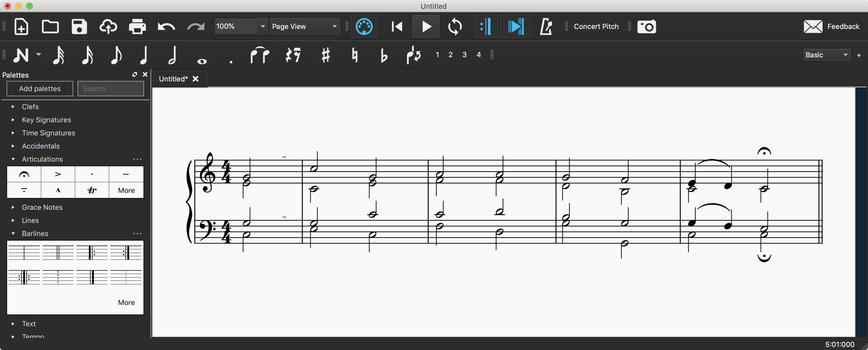Click the Concert Pitch button
This screenshot has height=350, width=868.
596,26
